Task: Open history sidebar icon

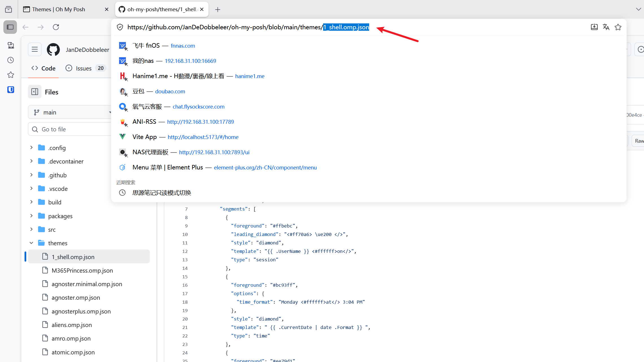Action: tap(11, 60)
